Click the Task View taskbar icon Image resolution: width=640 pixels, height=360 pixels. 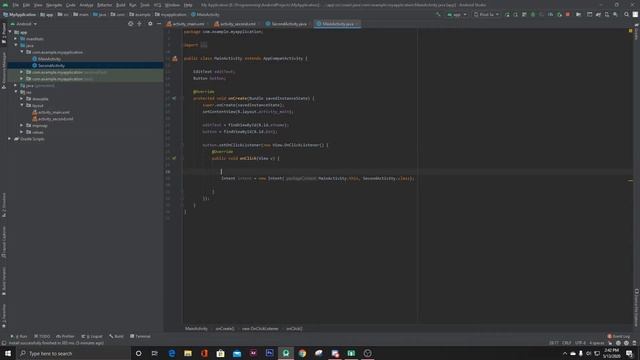click(x=155, y=353)
